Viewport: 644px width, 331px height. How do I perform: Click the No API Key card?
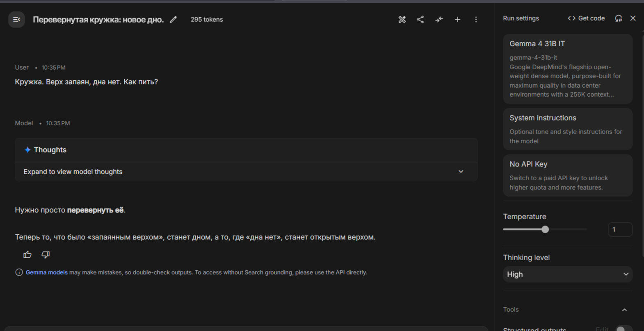[x=568, y=175]
